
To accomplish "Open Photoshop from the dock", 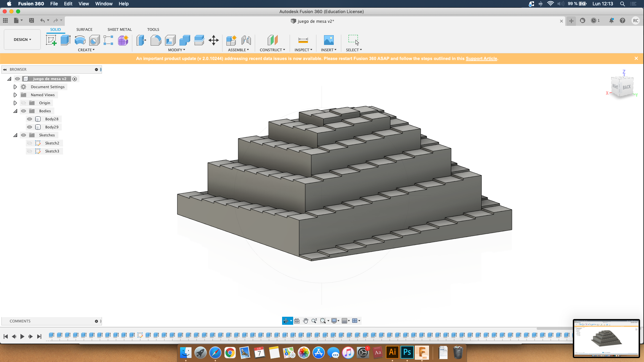I will click(407, 352).
